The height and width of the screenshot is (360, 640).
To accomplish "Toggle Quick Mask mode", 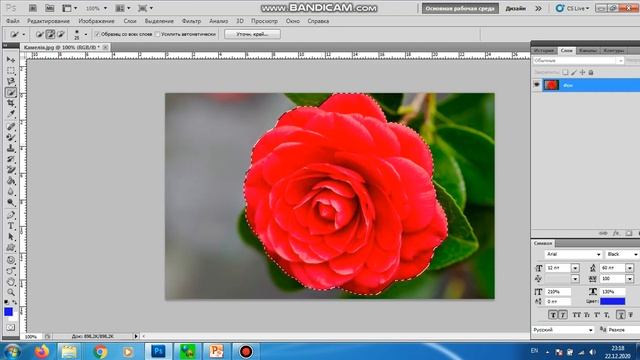I will pos(11,327).
